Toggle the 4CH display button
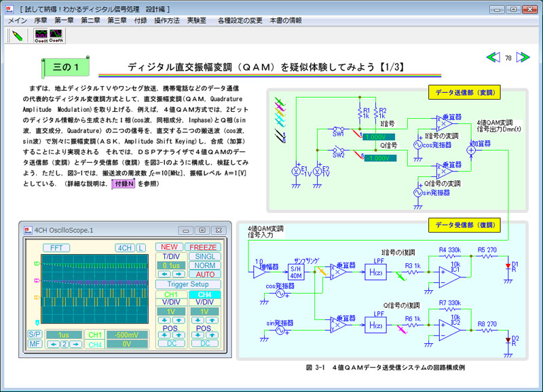 [x=125, y=248]
